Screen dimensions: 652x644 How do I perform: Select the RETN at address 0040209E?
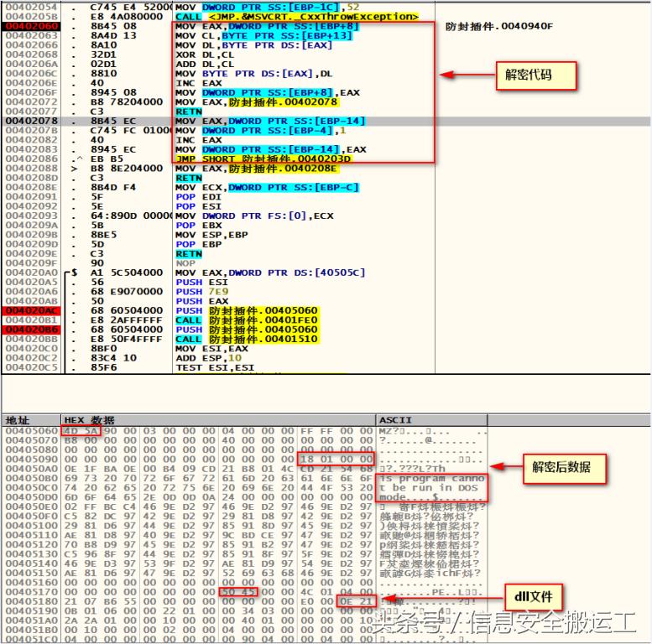189,254
